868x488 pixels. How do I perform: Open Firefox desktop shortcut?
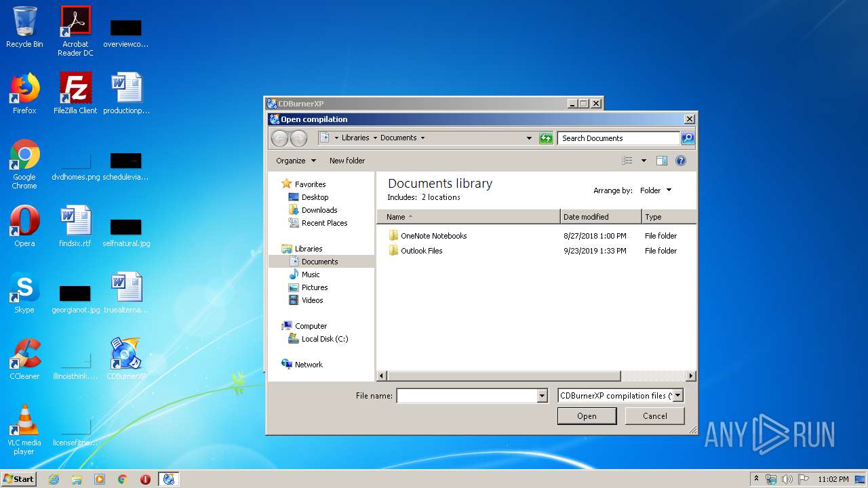[24, 94]
